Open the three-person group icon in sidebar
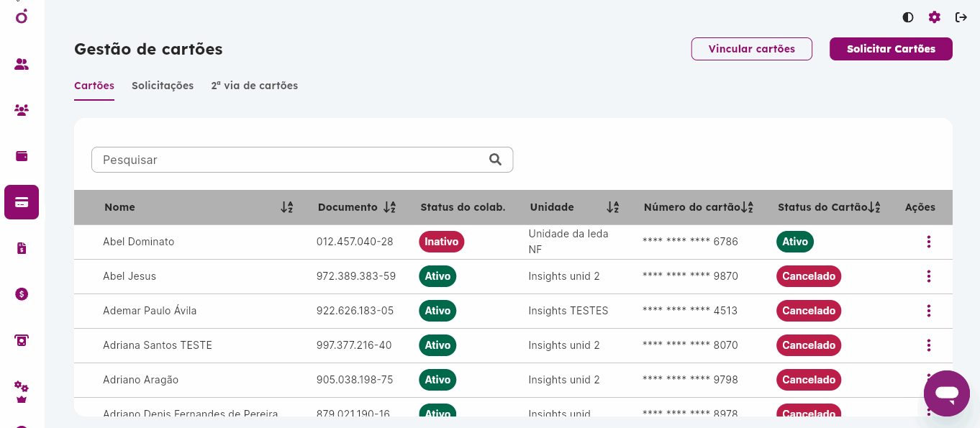 [x=22, y=110]
